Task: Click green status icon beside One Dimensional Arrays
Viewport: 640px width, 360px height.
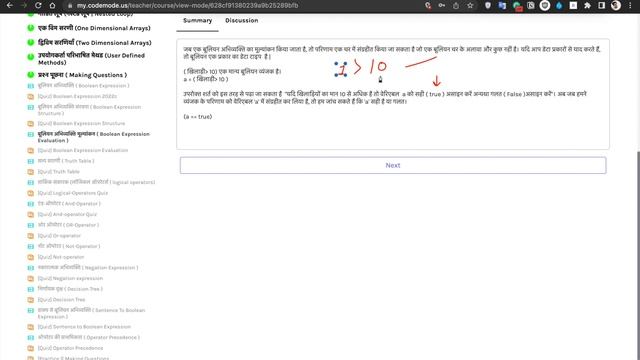Action: [x=31, y=28]
